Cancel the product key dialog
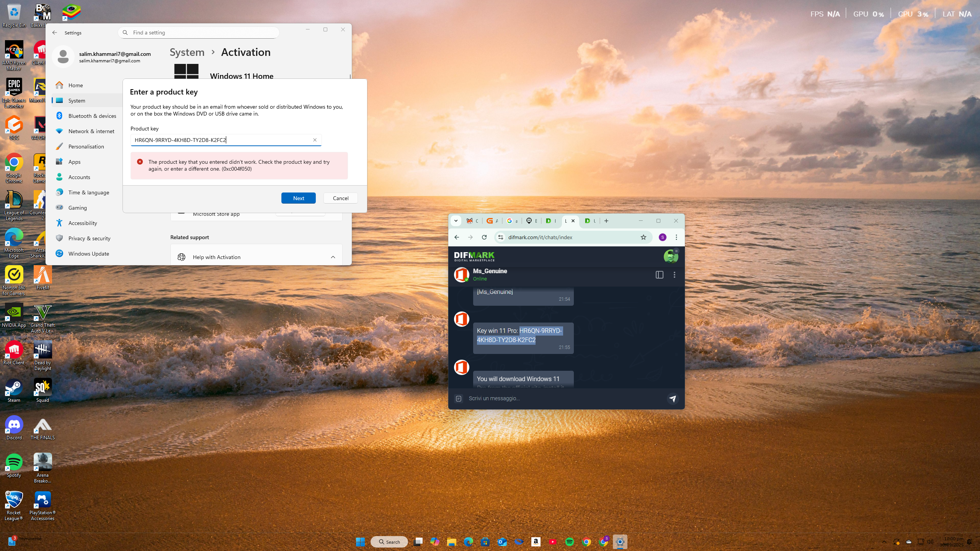This screenshot has width=980, height=551. coord(340,198)
